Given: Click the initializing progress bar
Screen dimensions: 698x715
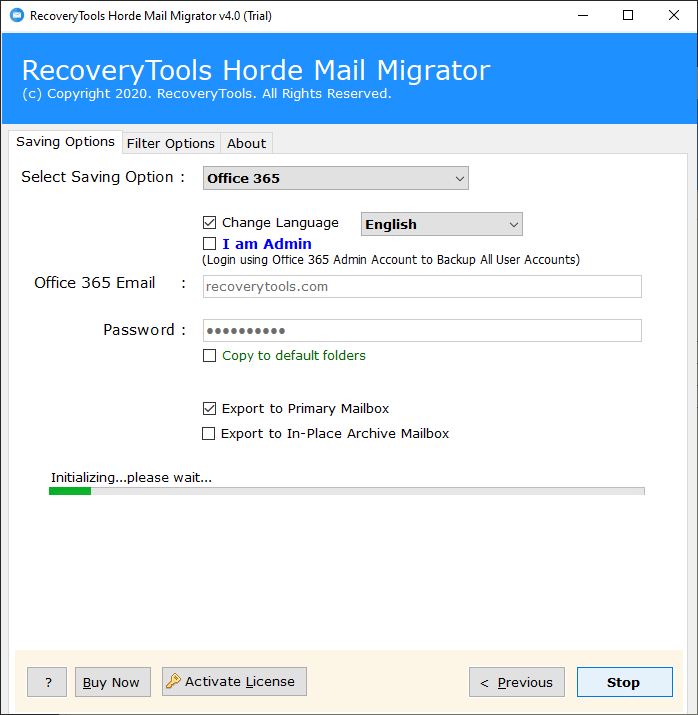Looking at the screenshot, I should [x=346, y=491].
